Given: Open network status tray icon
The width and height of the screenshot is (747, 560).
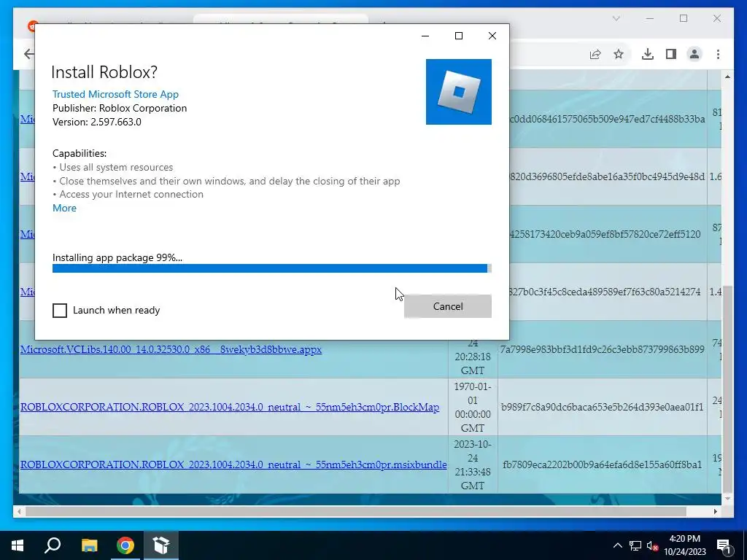Looking at the screenshot, I should tap(635, 545).
